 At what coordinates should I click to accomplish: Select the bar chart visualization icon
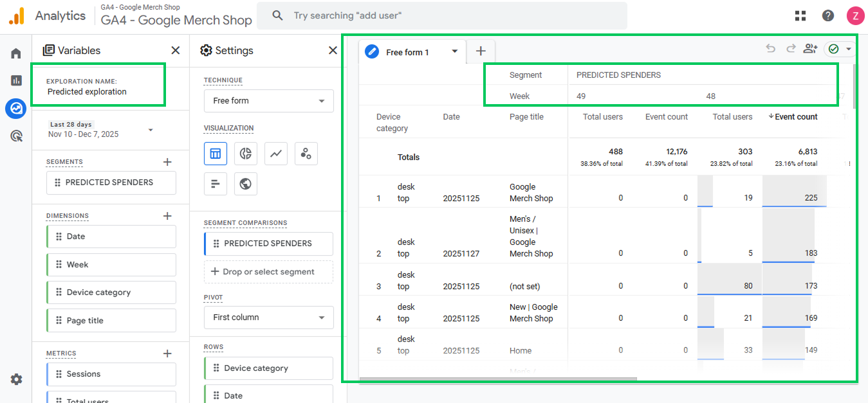215,184
